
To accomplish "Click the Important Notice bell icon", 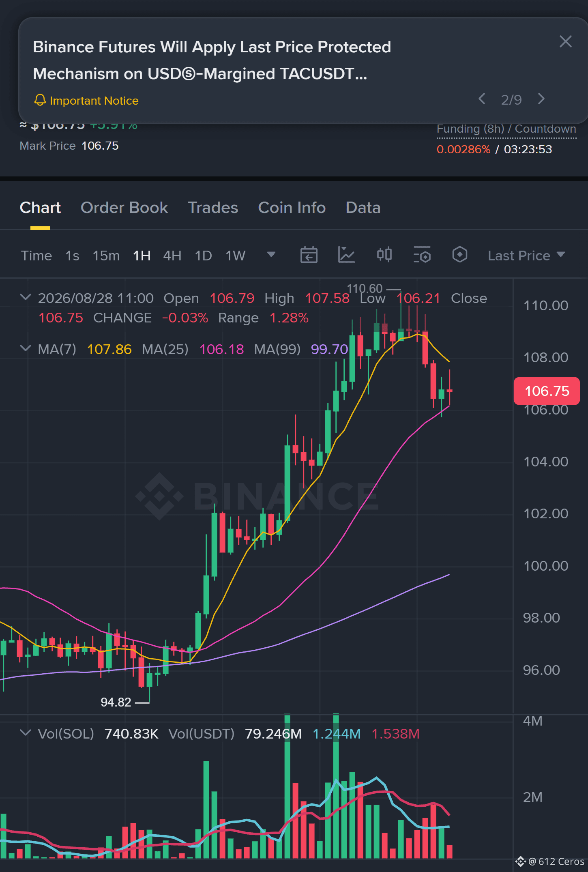I will pyautogui.click(x=40, y=100).
